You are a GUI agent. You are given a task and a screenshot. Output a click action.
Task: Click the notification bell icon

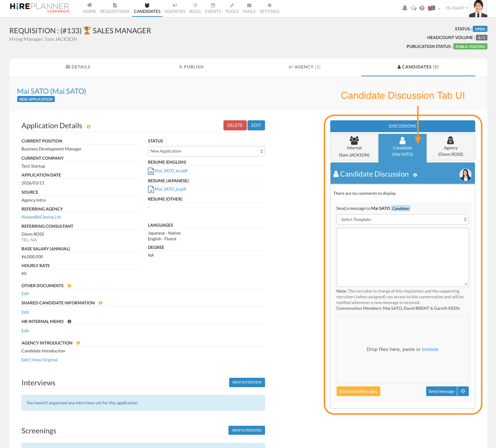pos(405,8)
